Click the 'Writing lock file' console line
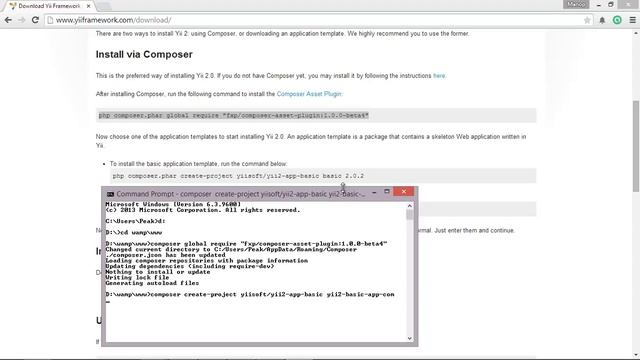Viewport: 640px width, 360px height. (x=137, y=277)
